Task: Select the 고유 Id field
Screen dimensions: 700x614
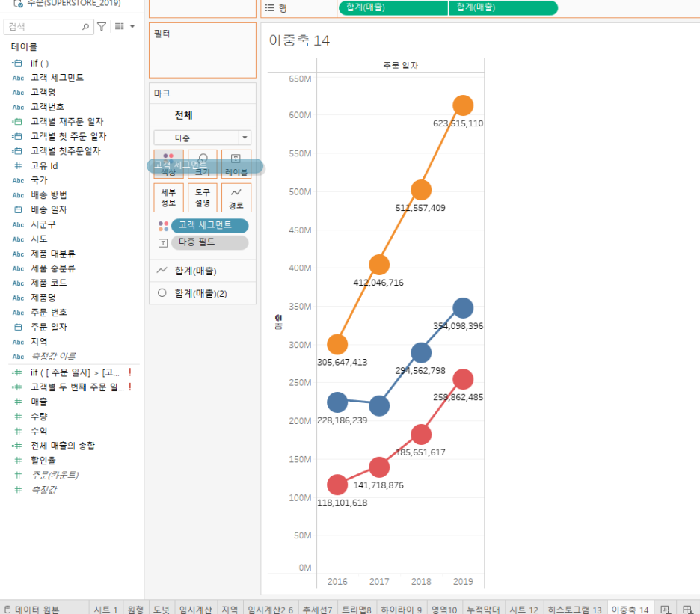Action: (44, 166)
